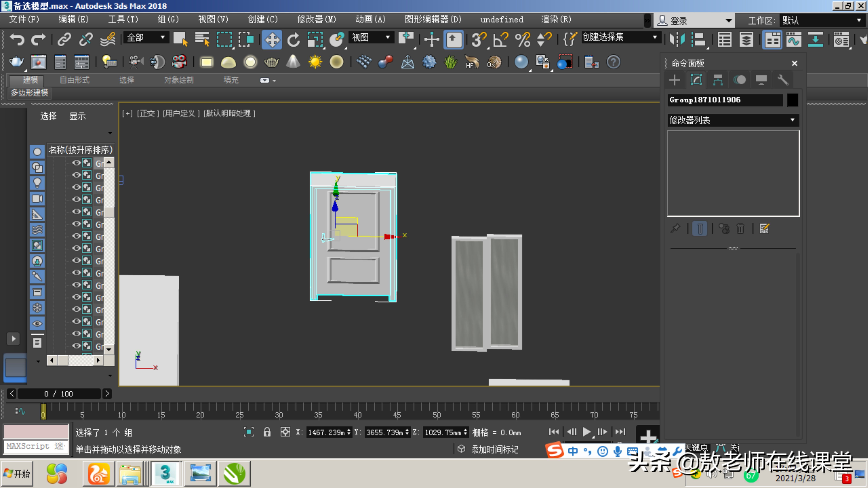Expand the 修改器列表 modifier list dropdown

792,120
